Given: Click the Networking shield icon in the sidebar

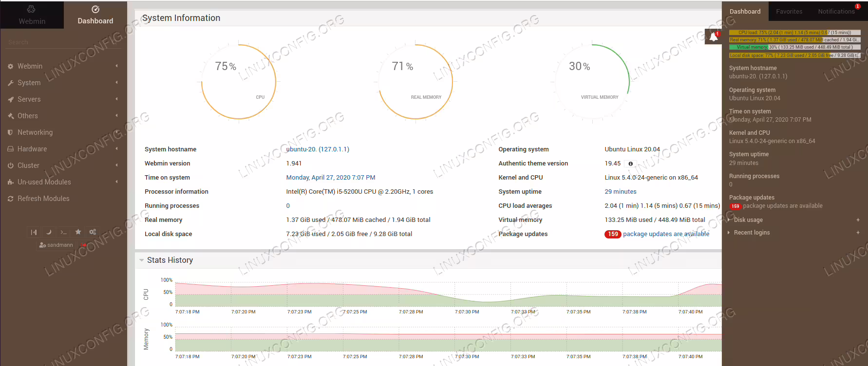Looking at the screenshot, I should (10, 132).
